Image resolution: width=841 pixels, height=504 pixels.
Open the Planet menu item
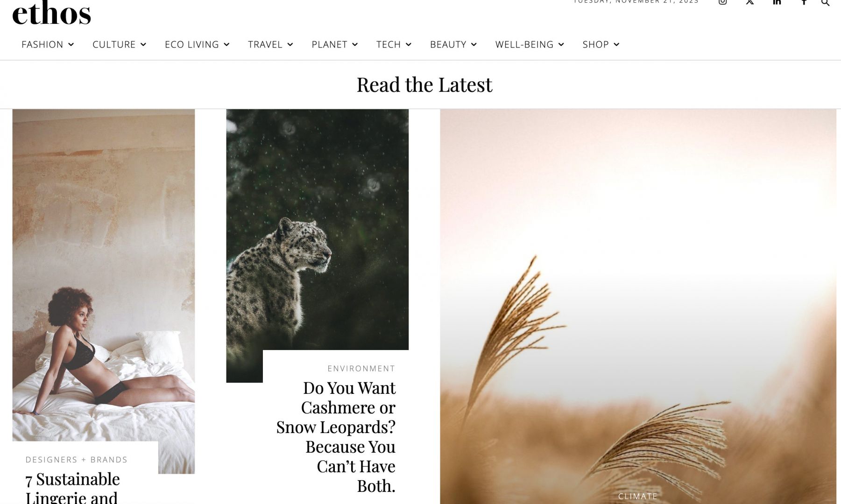coord(329,44)
